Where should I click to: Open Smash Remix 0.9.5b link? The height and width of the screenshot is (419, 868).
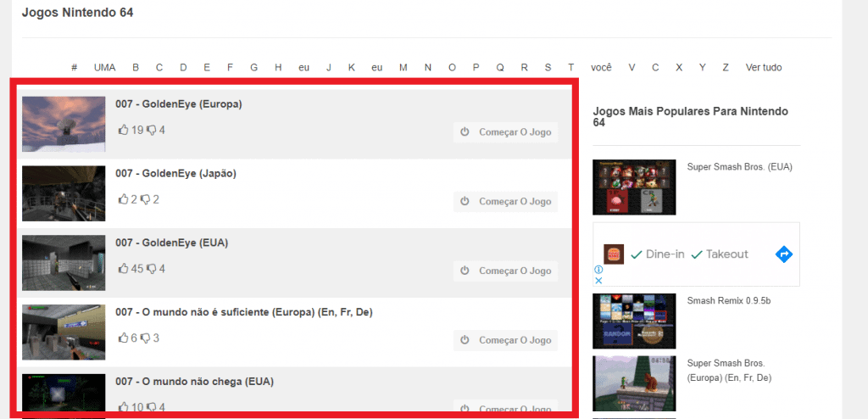729,301
